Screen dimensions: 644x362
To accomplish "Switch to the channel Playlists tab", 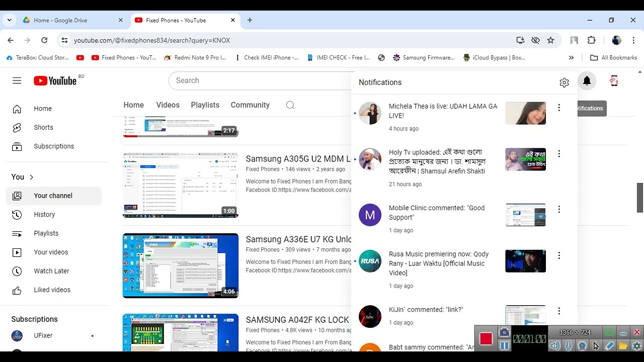I will 205,105.
